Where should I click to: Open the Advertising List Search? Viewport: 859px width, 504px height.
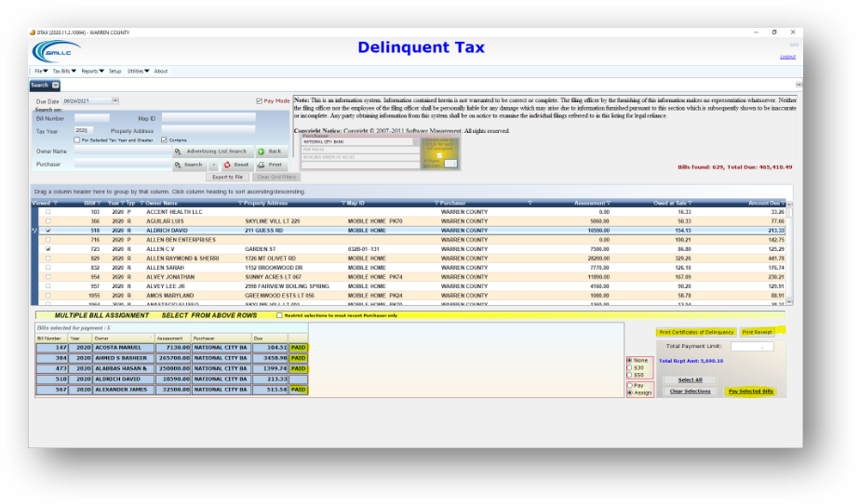coord(211,152)
